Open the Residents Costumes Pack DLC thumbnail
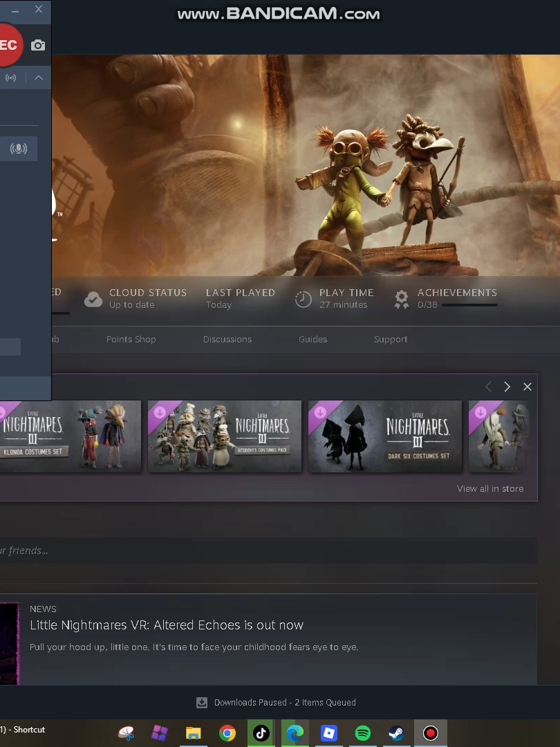Viewport: 560px width, 747px height. click(225, 436)
